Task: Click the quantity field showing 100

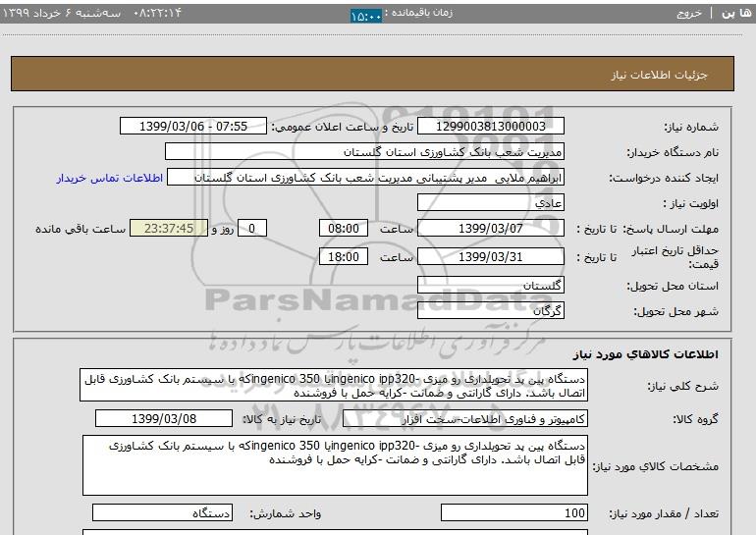Action: (514, 512)
